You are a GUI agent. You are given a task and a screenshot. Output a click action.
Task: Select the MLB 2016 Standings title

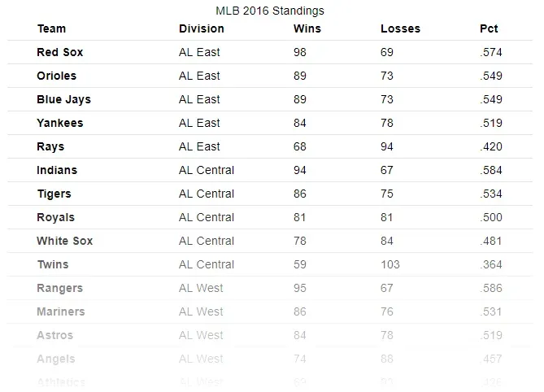point(270,11)
